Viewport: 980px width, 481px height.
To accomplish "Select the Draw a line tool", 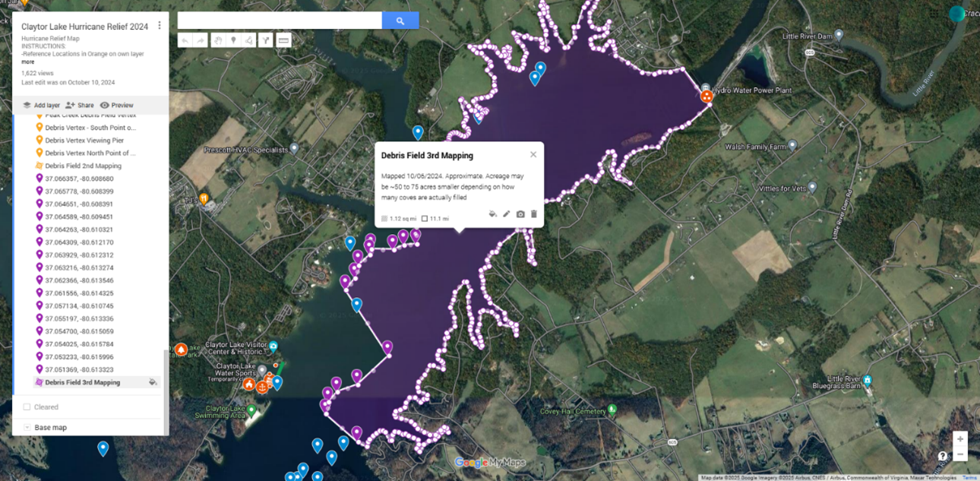I will [249, 40].
